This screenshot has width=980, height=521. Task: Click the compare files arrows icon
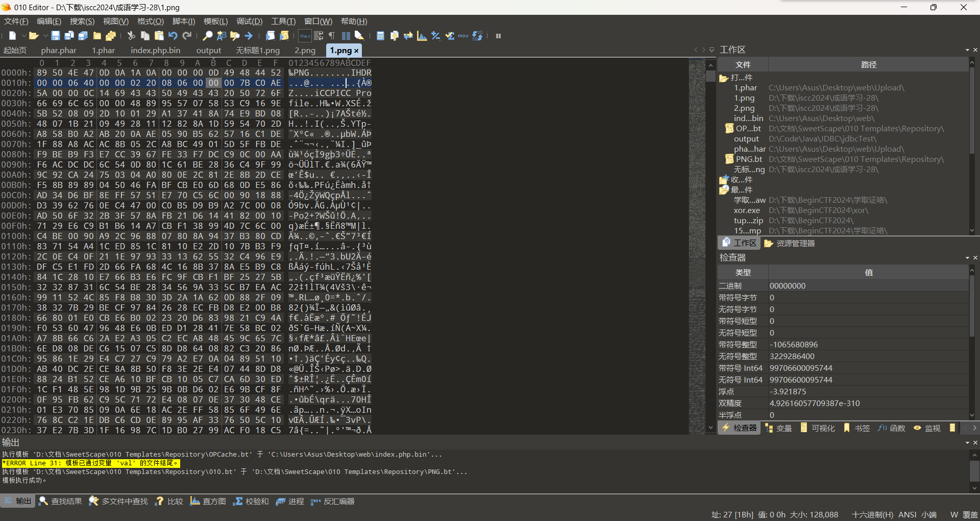click(x=408, y=36)
